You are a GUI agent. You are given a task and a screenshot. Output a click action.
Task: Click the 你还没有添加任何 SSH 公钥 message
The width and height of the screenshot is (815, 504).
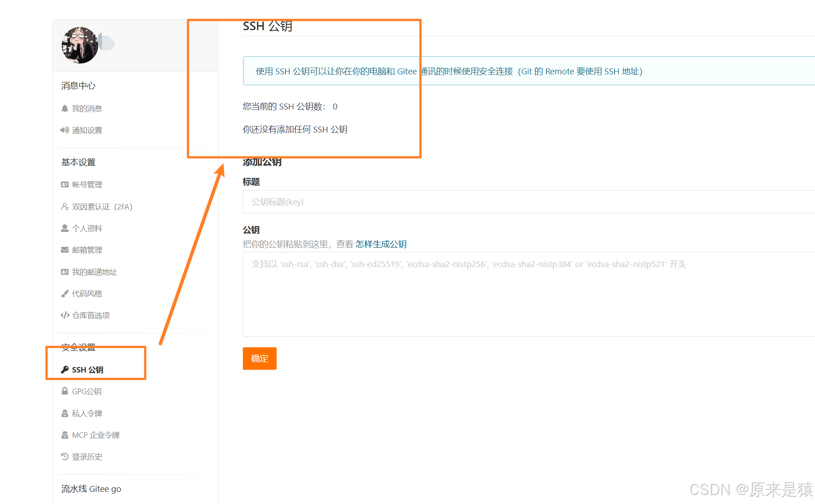point(295,129)
